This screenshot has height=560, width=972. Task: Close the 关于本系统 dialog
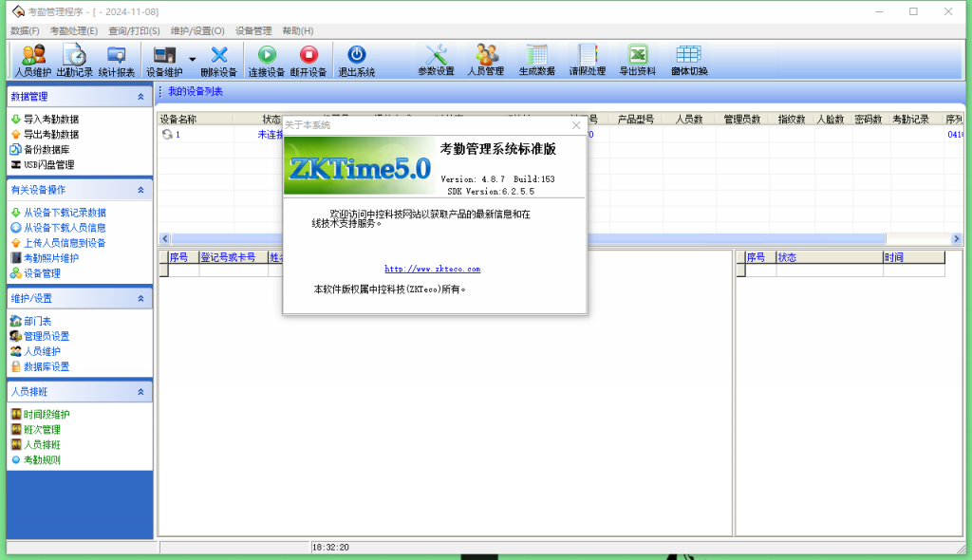tap(575, 125)
